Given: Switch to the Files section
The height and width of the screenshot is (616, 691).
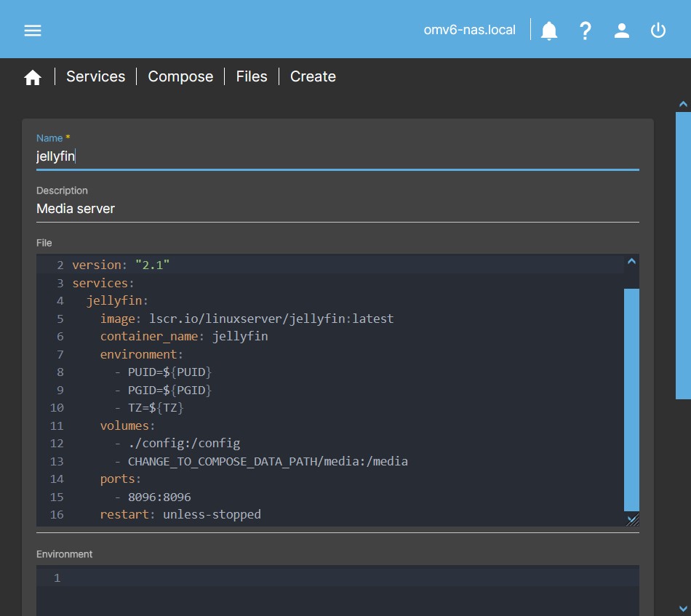Looking at the screenshot, I should pos(251,76).
